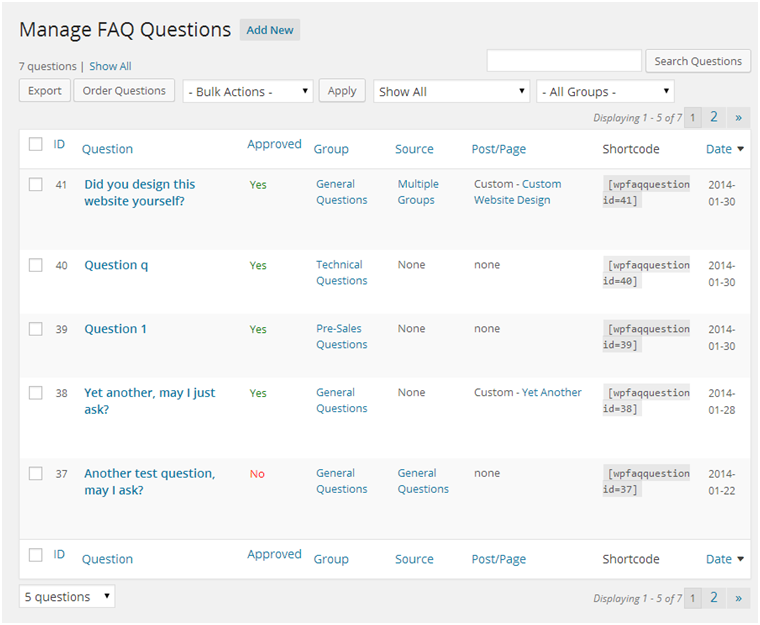Open the 'Question q' entry
Image resolution: width=760 pixels, height=625 pixels.
pos(116,265)
